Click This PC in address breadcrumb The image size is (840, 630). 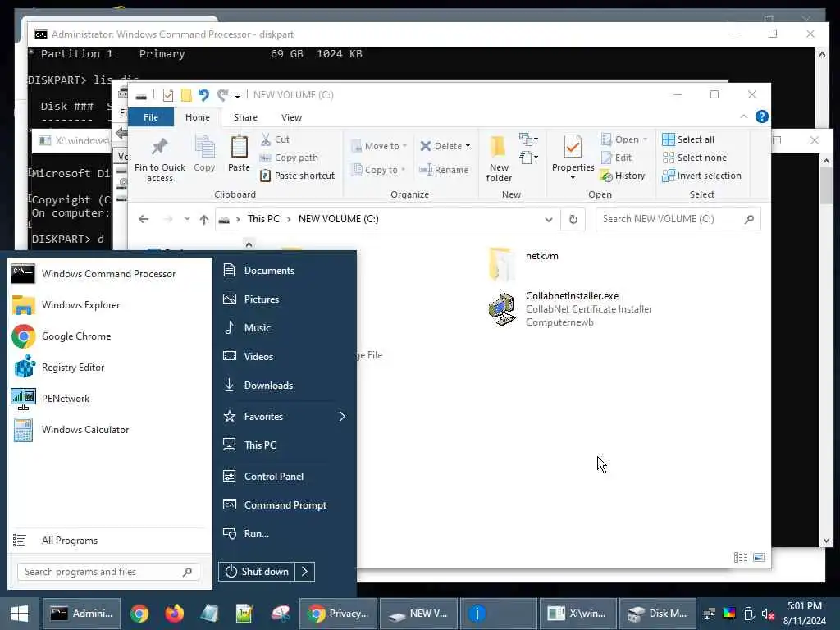pos(263,219)
